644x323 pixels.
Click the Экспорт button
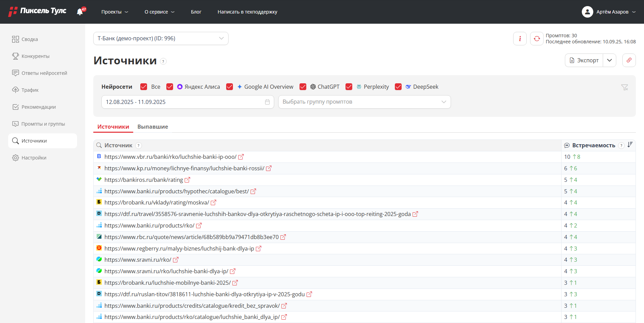[584, 60]
